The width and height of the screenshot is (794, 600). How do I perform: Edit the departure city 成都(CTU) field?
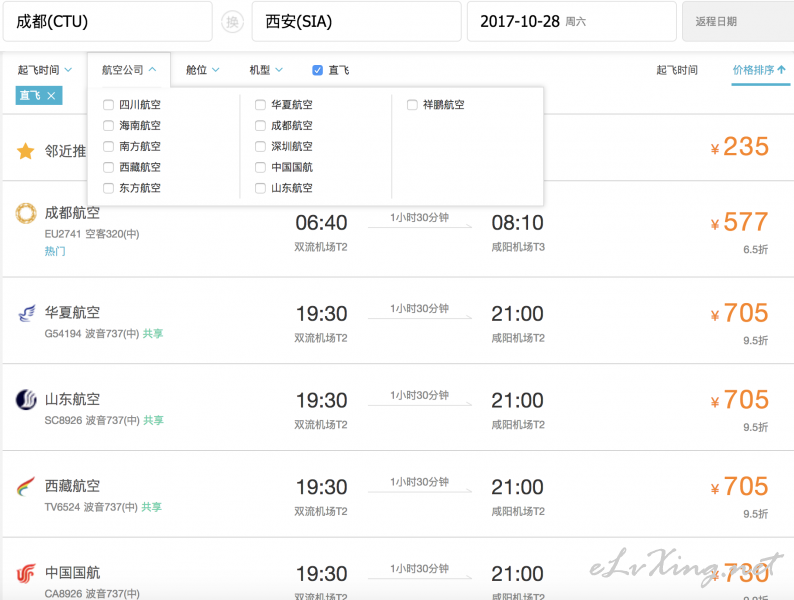(107, 22)
